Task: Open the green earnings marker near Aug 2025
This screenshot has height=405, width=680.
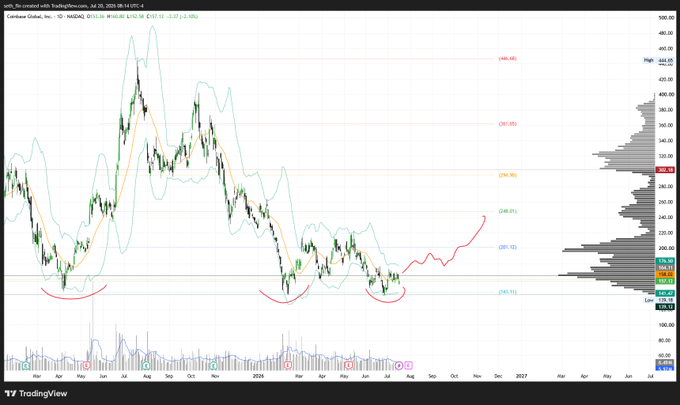Action: click(x=146, y=366)
